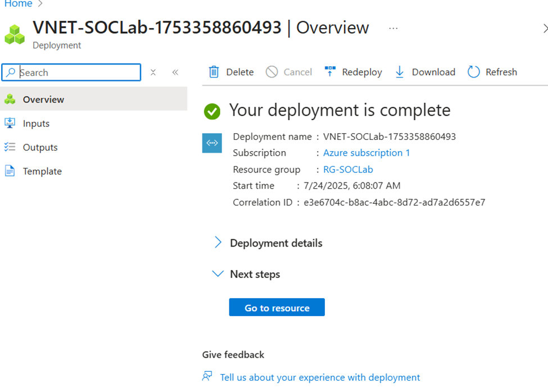Open the Template menu item

94,171
